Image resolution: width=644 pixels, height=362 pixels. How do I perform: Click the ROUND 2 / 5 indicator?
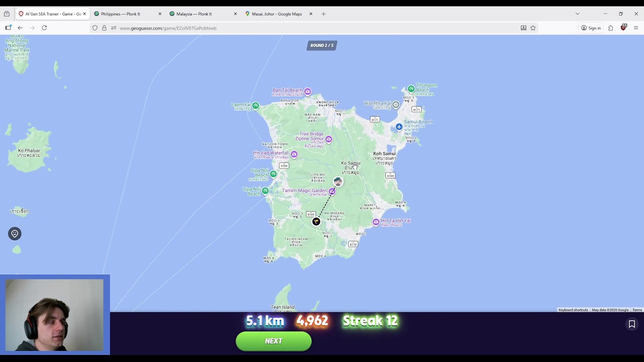[322, 45]
